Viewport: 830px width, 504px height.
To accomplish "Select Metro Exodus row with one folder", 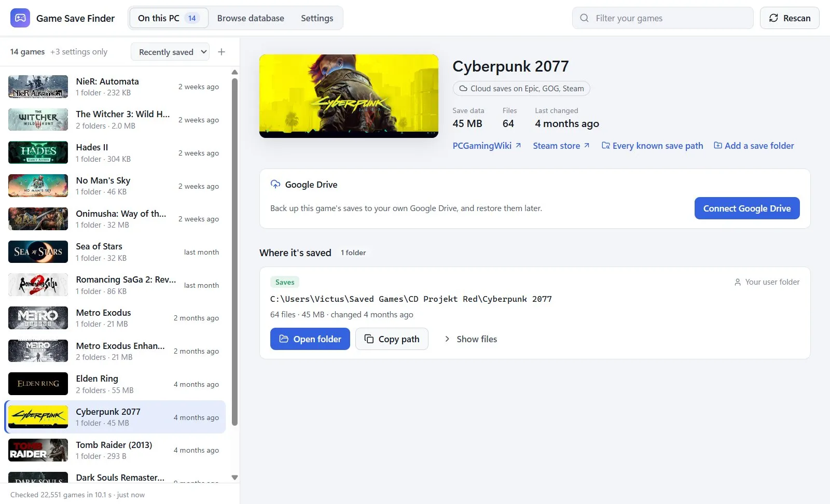I will click(x=115, y=318).
